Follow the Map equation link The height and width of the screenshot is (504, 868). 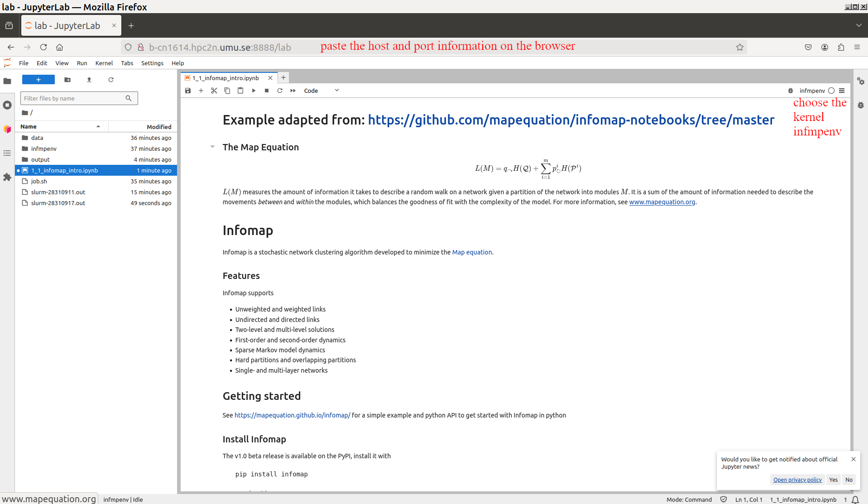tap(472, 252)
